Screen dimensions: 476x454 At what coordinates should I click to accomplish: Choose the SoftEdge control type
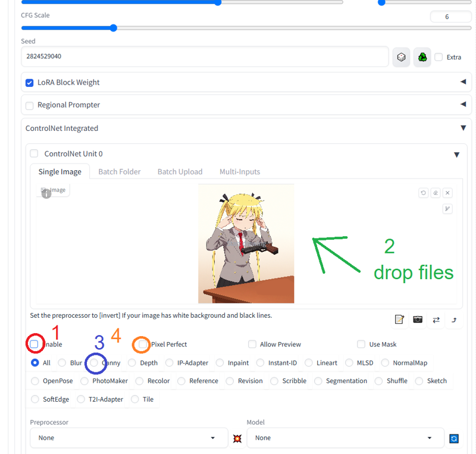pyautogui.click(x=35, y=399)
